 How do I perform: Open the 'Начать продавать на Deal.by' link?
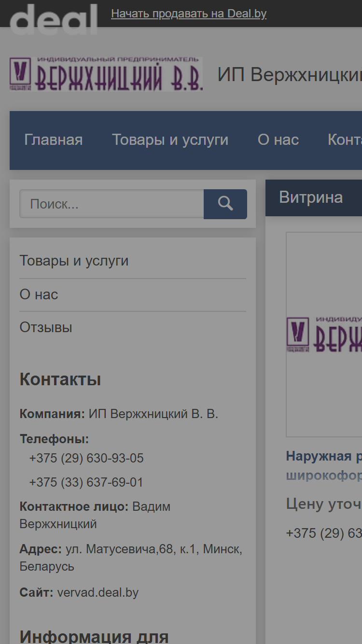(189, 14)
